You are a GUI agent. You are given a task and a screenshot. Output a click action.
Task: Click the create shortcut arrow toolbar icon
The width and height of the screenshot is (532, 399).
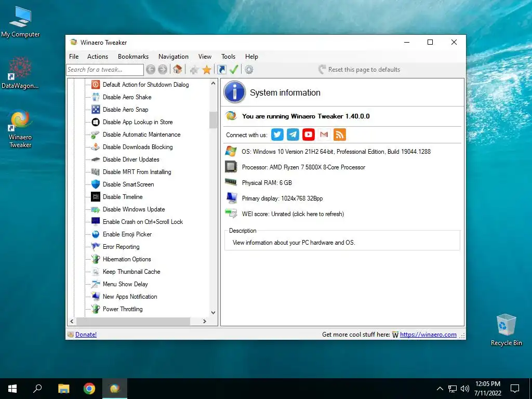[221, 70]
